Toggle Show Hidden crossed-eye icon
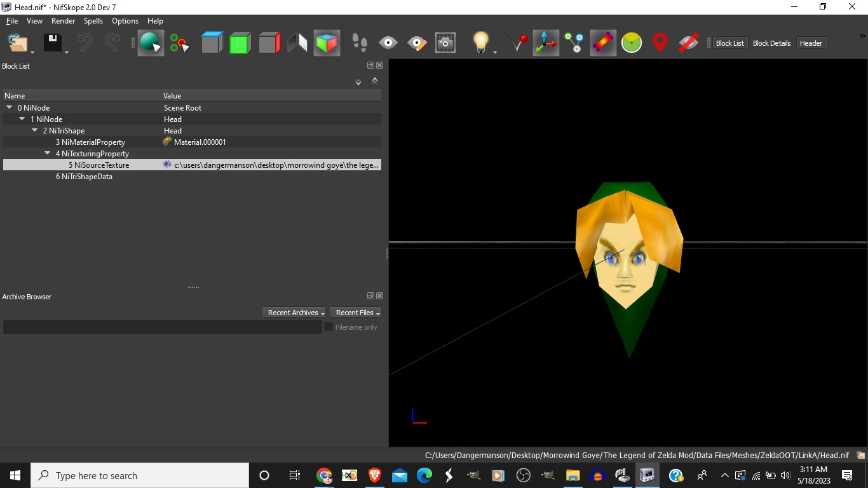 pos(689,43)
